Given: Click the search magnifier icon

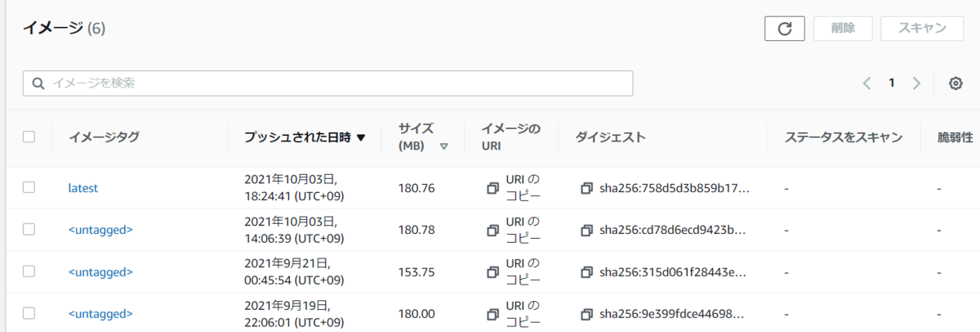Looking at the screenshot, I should [x=38, y=83].
